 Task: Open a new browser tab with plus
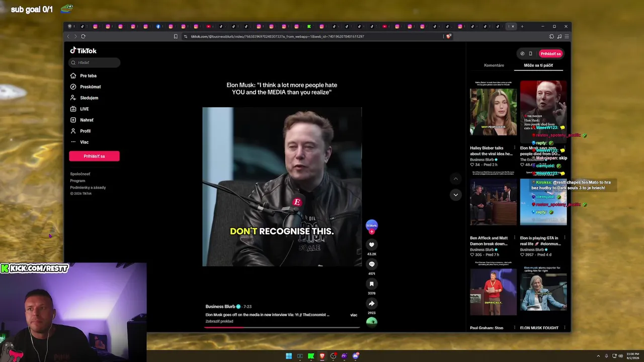pos(522,26)
